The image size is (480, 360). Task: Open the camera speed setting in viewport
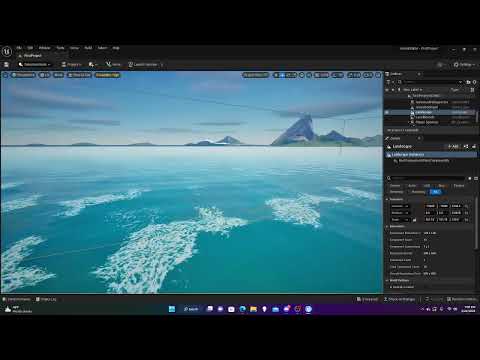[x=368, y=75]
